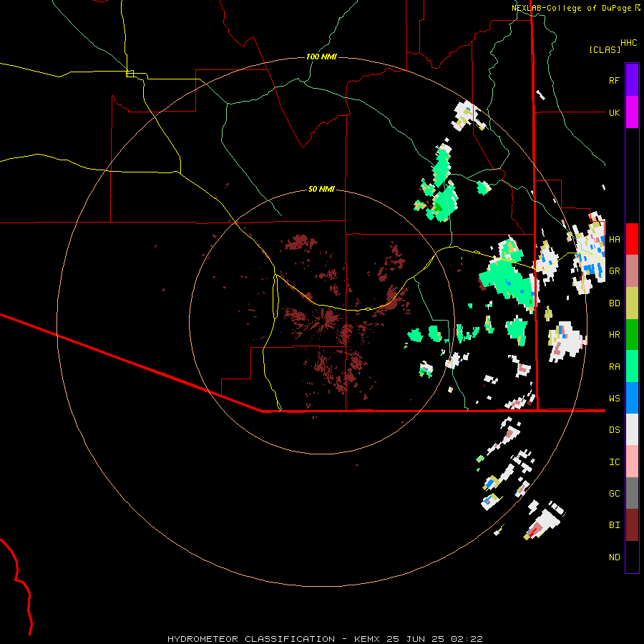Screen dimensions: 644x644
Task: Click the RF purple legend swatch
Action: (x=632, y=80)
